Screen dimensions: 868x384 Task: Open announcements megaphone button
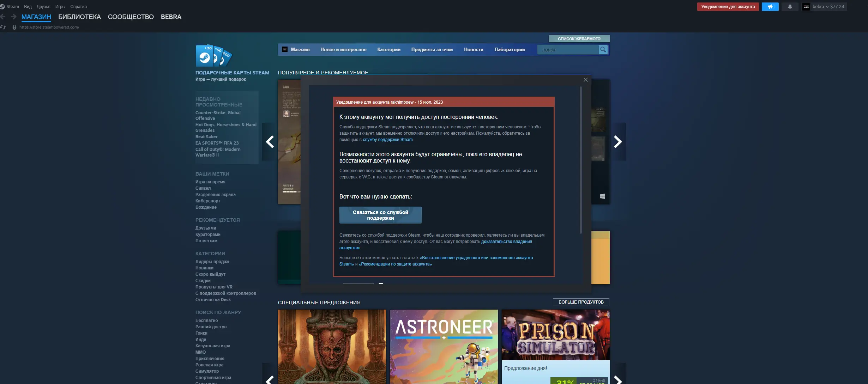pyautogui.click(x=770, y=7)
